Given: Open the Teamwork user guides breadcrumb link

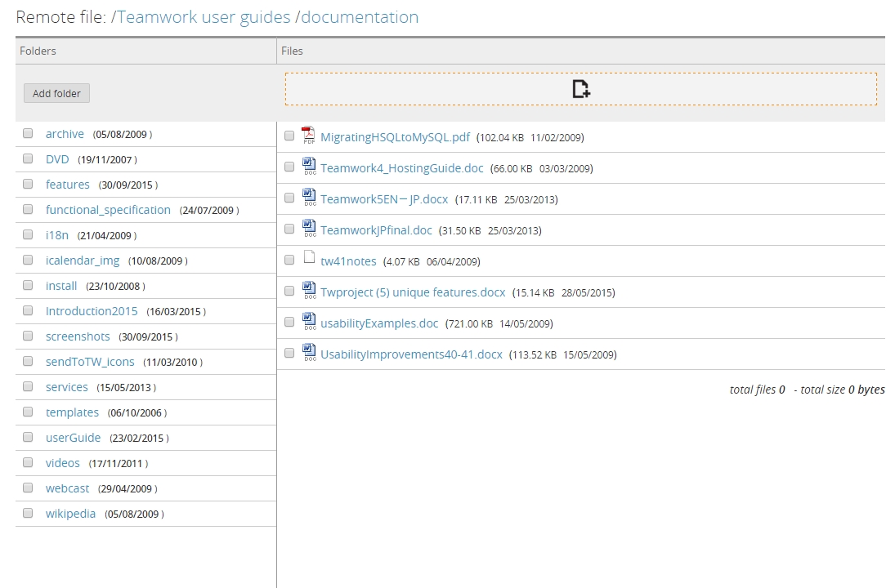Looking at the screenshot, I should [x=204, y=17].
